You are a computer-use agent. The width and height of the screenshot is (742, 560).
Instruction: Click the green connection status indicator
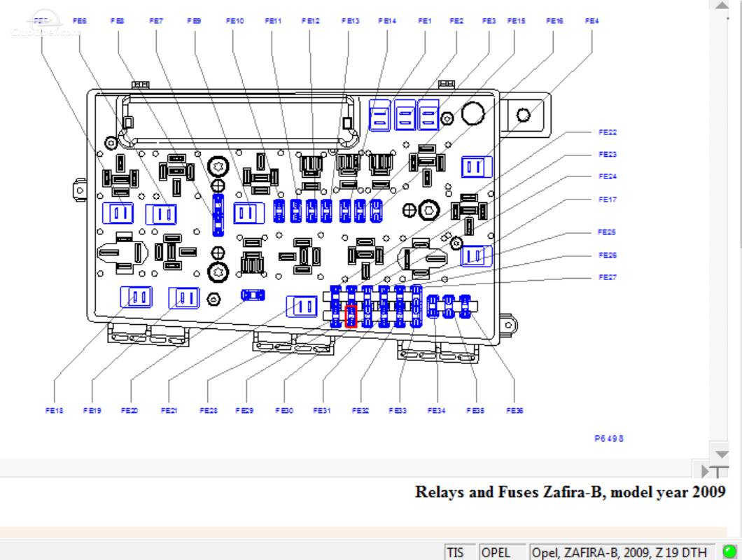729,552
